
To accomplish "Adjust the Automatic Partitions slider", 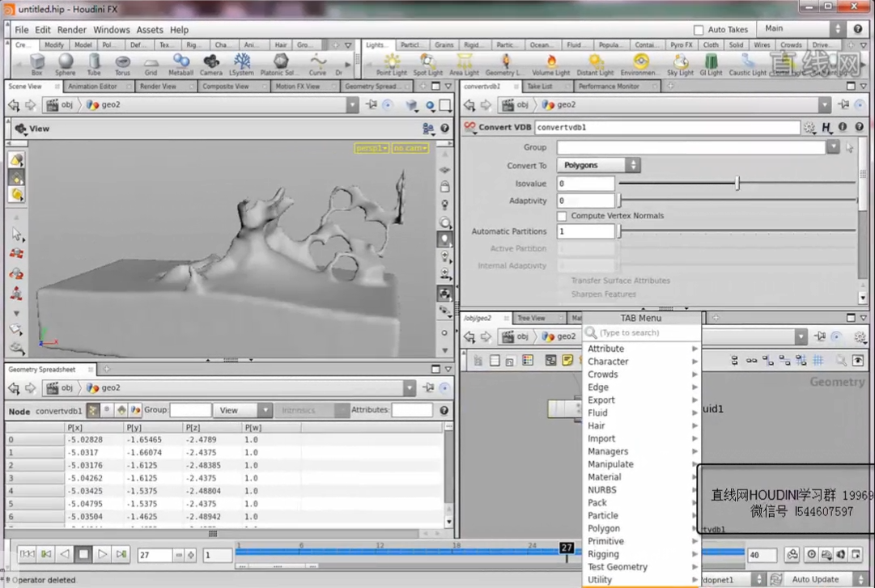I will pos(737,231).
